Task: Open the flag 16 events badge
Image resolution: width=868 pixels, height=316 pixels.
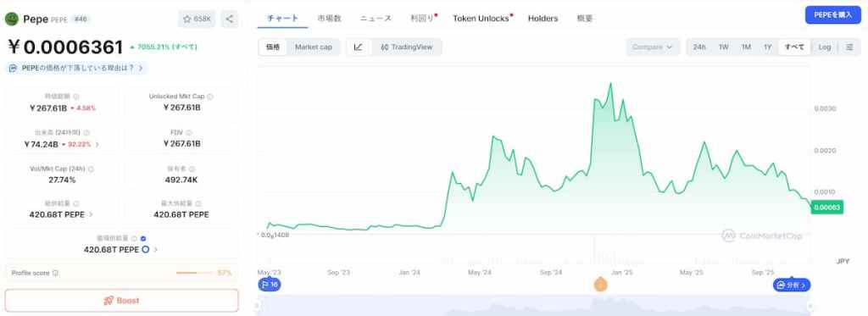Action: pyautogui.click(x=270, y=285)
